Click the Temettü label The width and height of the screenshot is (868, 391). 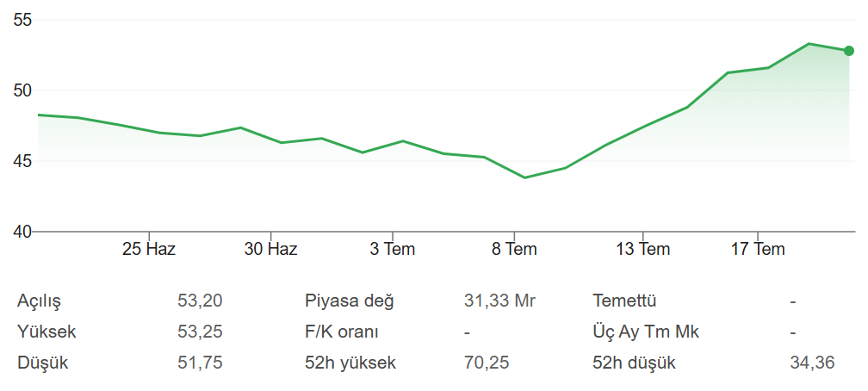pyautogui.click(x=624, y=301)
